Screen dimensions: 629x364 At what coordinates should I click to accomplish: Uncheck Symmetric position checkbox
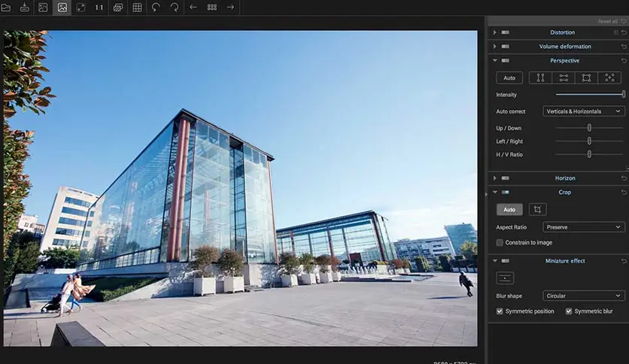click(500, 311)
